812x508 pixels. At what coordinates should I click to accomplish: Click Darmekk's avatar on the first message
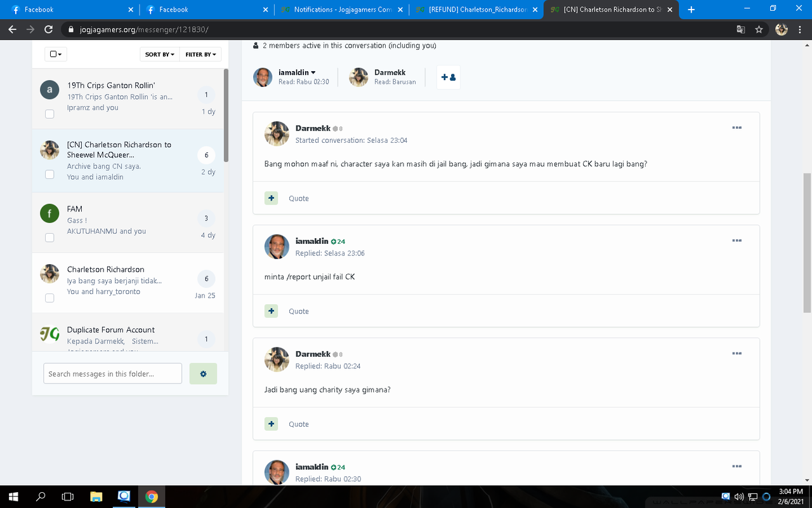point(277,133)
